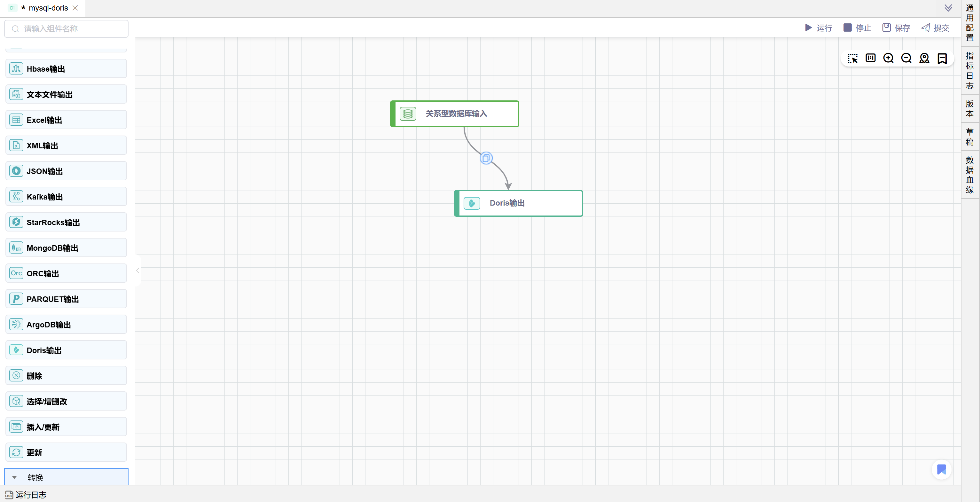
Task: Click the copy icon on connection line
Action: tap(486, 158)
